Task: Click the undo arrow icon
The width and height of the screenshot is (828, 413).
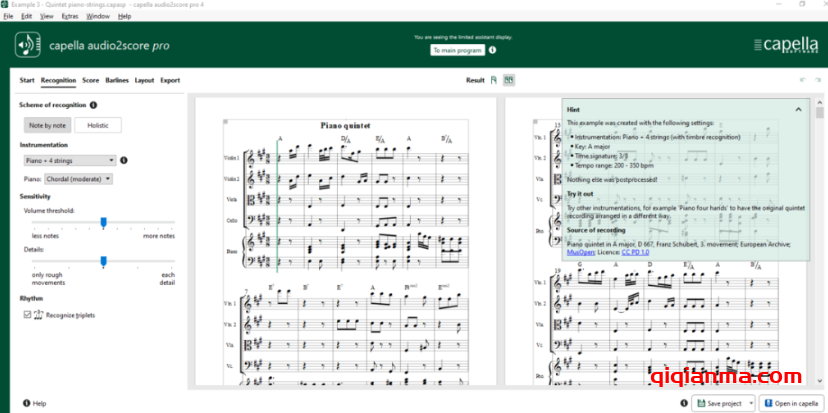Action: (803, 80)
